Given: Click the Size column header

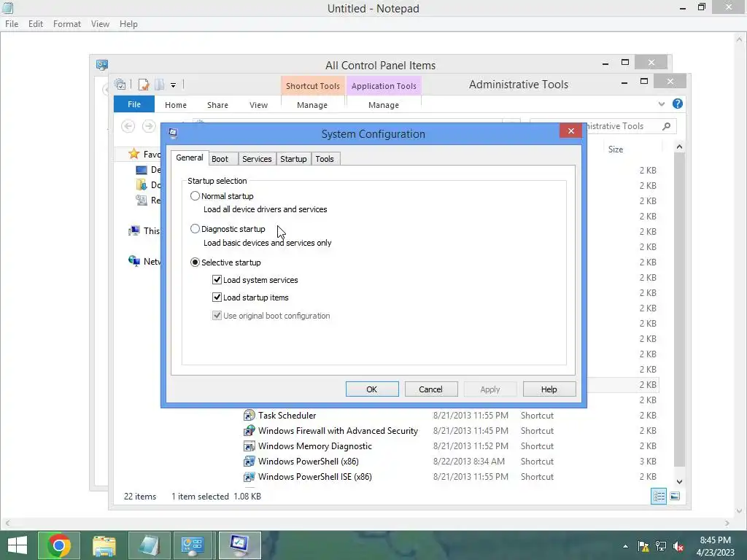Looking at the screenshot, I should (x=631, y=149).
